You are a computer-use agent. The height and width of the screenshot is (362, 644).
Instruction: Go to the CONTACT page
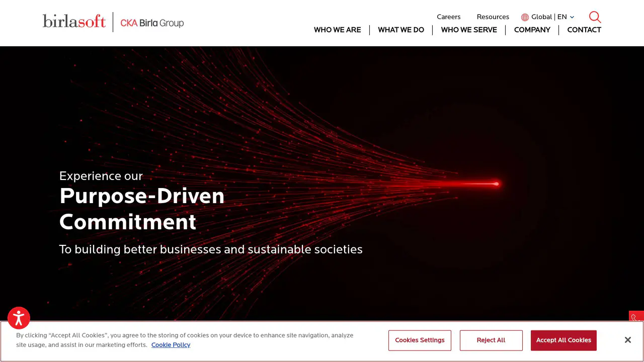tap(584, 30)
